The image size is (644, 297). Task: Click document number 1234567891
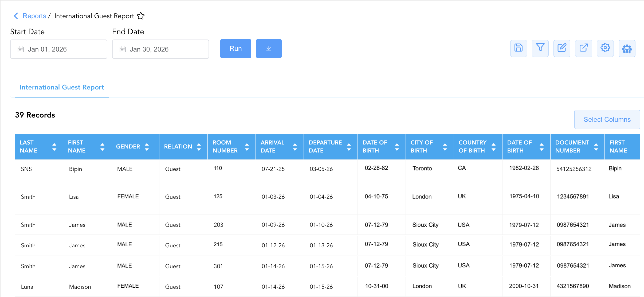coord(573,197)
